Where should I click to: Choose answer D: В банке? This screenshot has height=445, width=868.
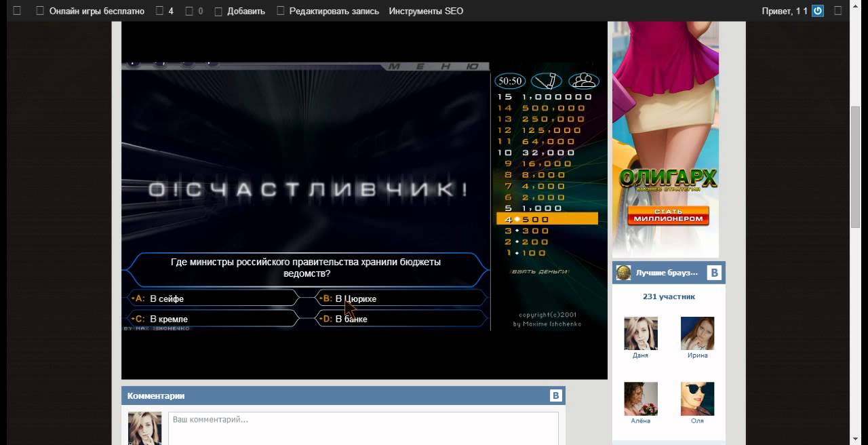pyautogui.click(x=401, y=319)
